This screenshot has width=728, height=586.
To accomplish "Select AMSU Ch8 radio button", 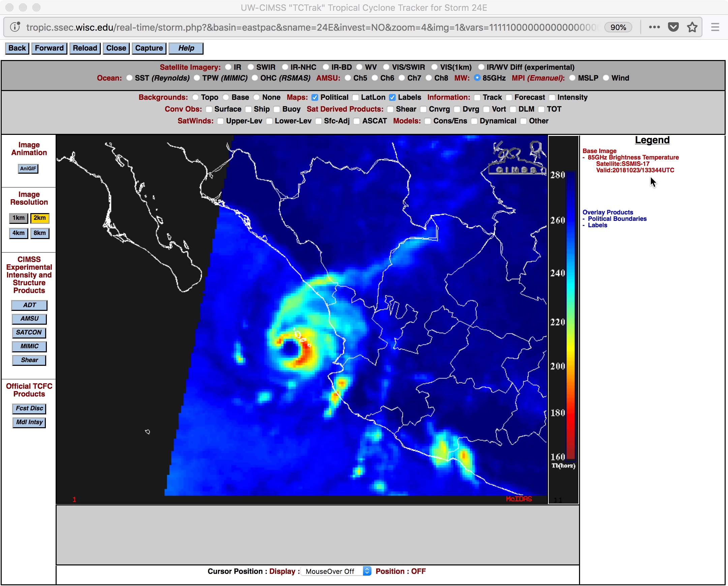I will (x=429, y=78).
